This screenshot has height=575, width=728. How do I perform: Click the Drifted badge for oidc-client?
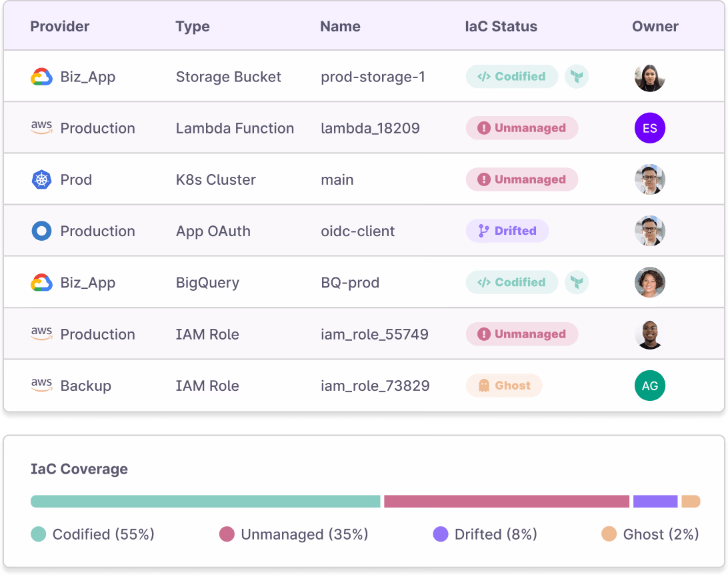click(507, 231)
